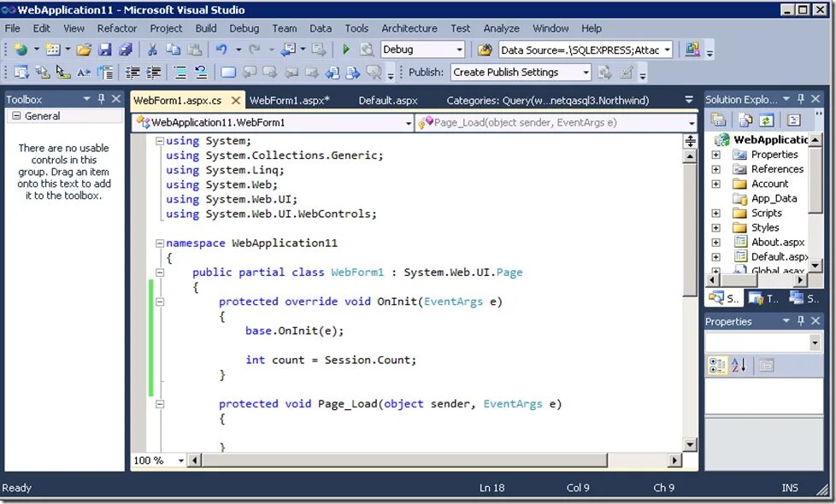The image size is (836, 504).
Task: Expand the References node in Solution Explorer
Action: [716, 169]
